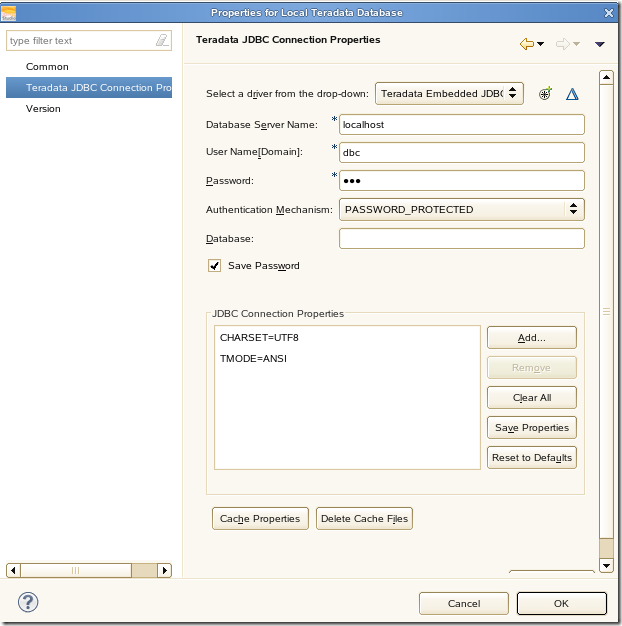Click the Add... button
Viewport: 622px width, 626px height.
point(531,338)
